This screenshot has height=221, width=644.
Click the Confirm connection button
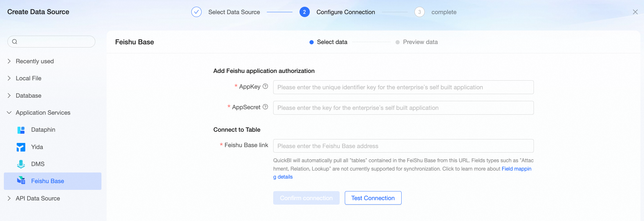(x=306, y=198)
